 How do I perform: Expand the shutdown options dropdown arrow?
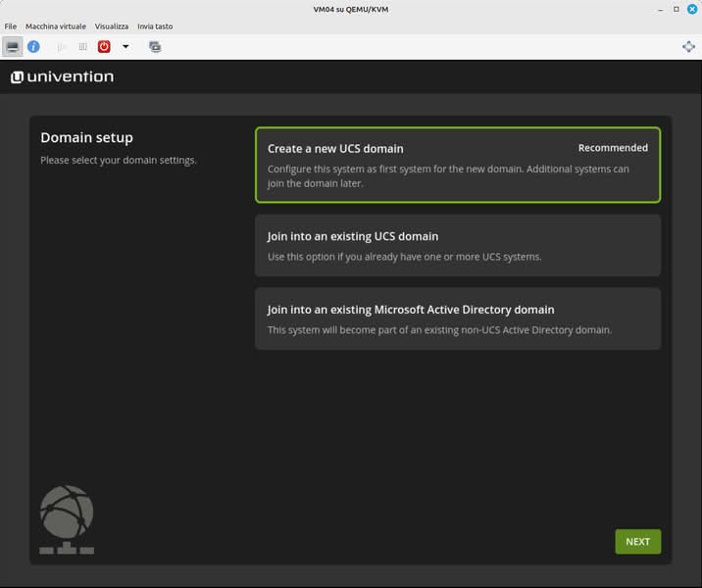coord(125,46)
